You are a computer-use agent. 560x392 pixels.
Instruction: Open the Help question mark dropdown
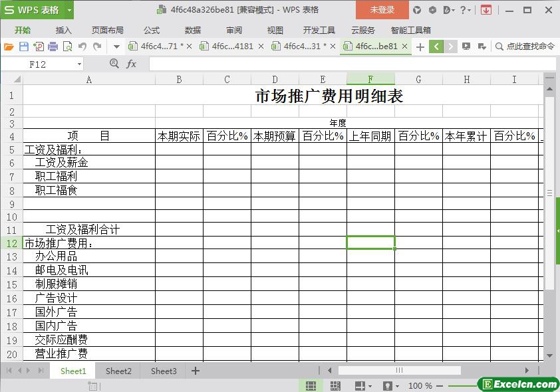466,10
